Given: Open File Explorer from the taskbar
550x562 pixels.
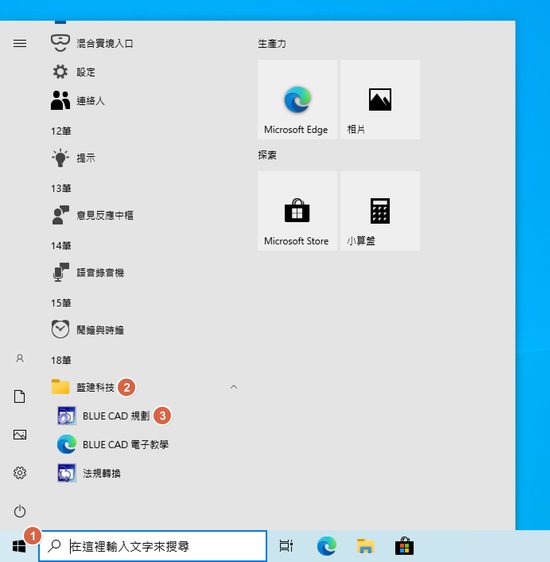Looking at the screenshot, I should (x=365, y=546).
